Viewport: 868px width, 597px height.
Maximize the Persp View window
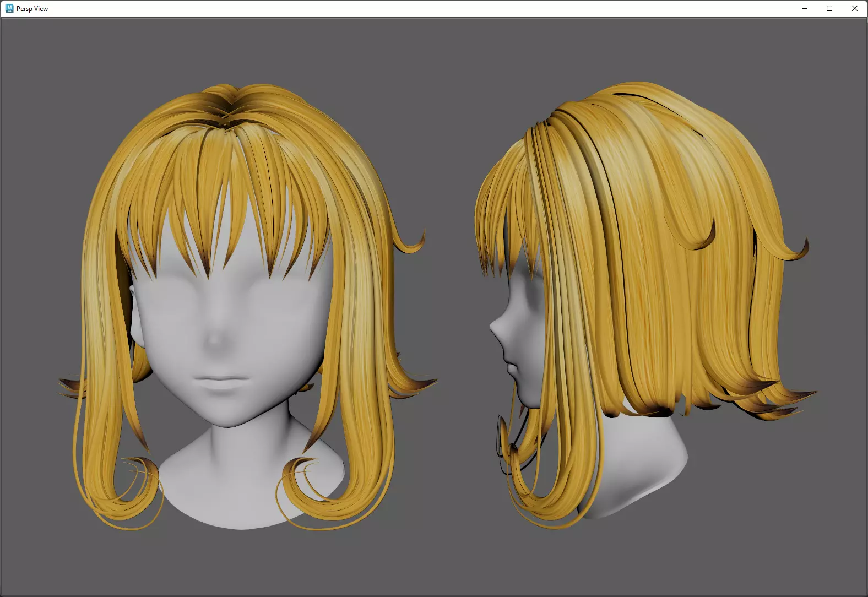pyautogui.click(x=829, y=8)
